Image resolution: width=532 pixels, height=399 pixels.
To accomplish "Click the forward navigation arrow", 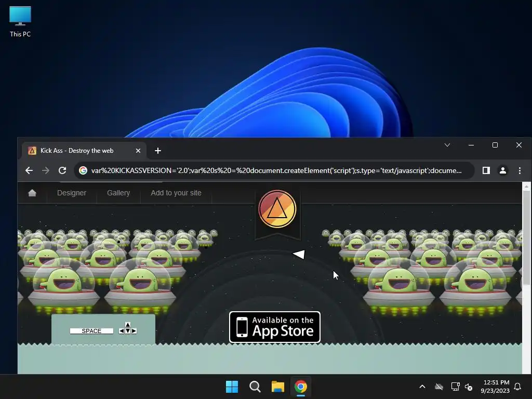I will click(46, 170).
